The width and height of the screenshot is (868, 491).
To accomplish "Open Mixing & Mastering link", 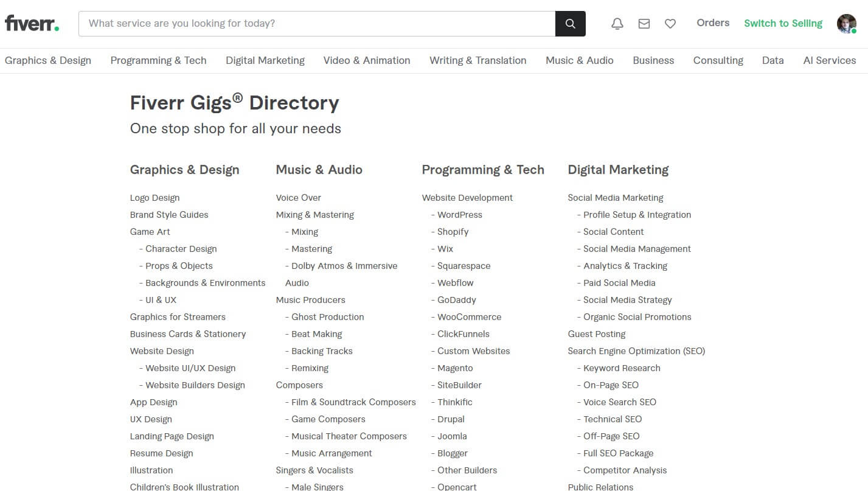I will pyautogui.click(x=315, y=215).
